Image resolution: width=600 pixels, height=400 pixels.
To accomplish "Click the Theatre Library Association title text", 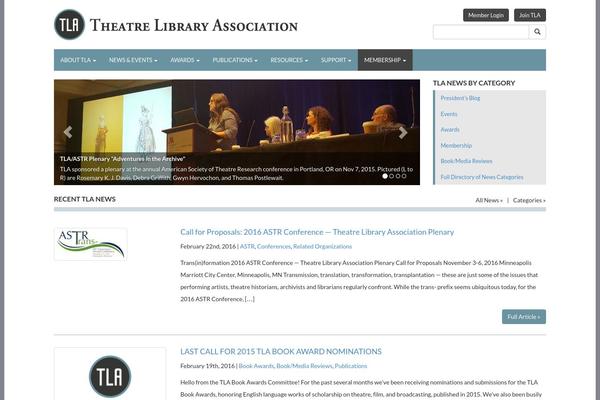I will (x=194, y=26).
